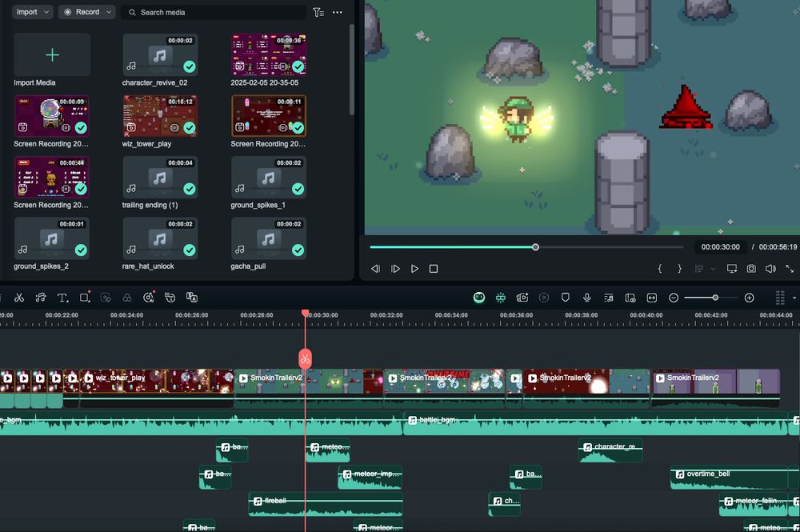Click the Import Media plus tile
Image resolution: width=800 pixels, height=532 pixels.
point(52,54)
